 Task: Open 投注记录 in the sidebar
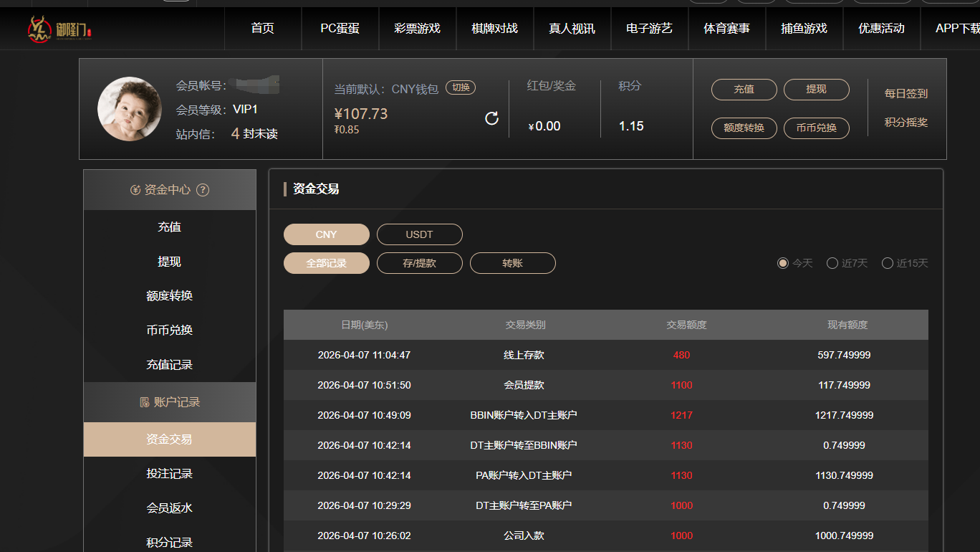coord(169,473)
